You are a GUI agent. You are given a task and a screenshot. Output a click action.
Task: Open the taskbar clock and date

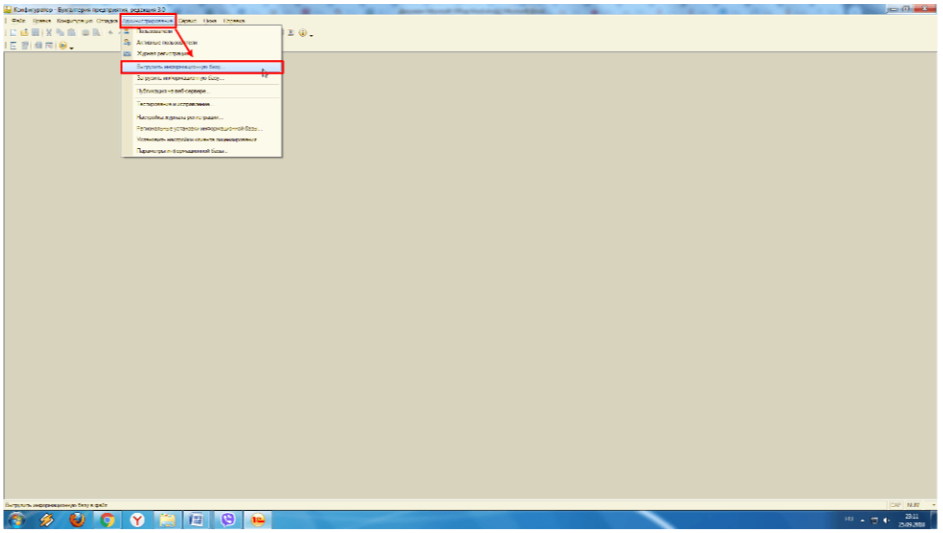(x=912, y=521)
